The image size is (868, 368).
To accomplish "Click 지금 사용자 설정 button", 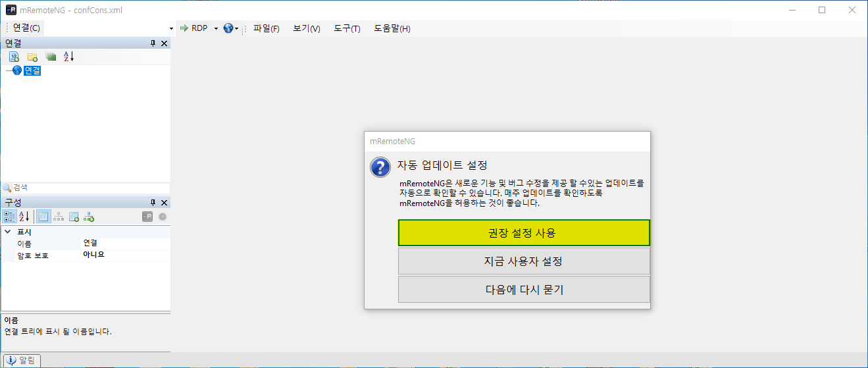I will [x=524, y=261].
